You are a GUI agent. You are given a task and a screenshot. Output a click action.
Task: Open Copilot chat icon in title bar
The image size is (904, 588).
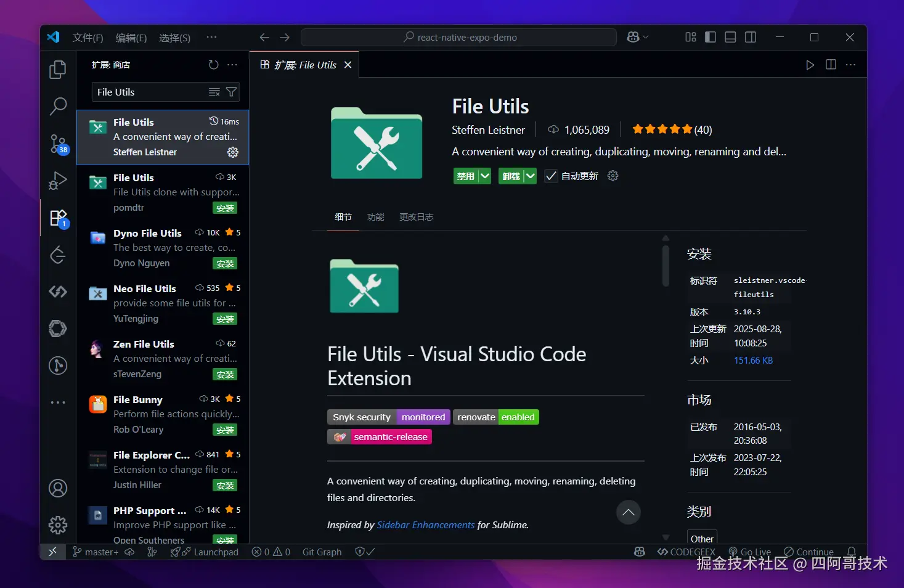(x=633, y=37)
